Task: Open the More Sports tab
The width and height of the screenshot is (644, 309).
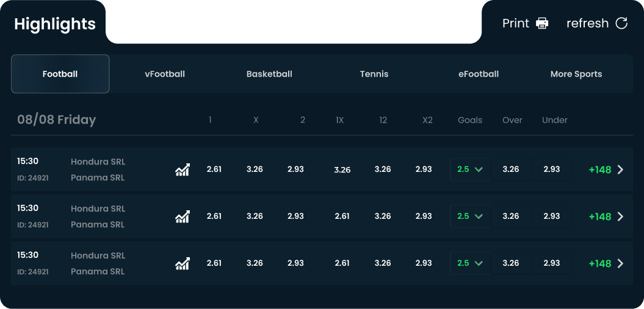Action: (576, 74)
